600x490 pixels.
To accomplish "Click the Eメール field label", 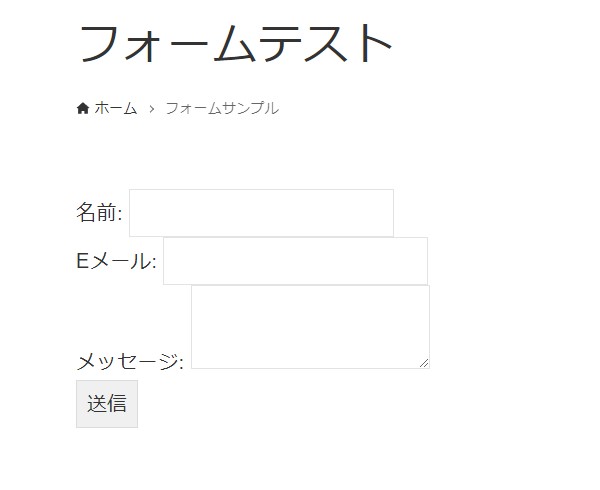I will 116,261.
